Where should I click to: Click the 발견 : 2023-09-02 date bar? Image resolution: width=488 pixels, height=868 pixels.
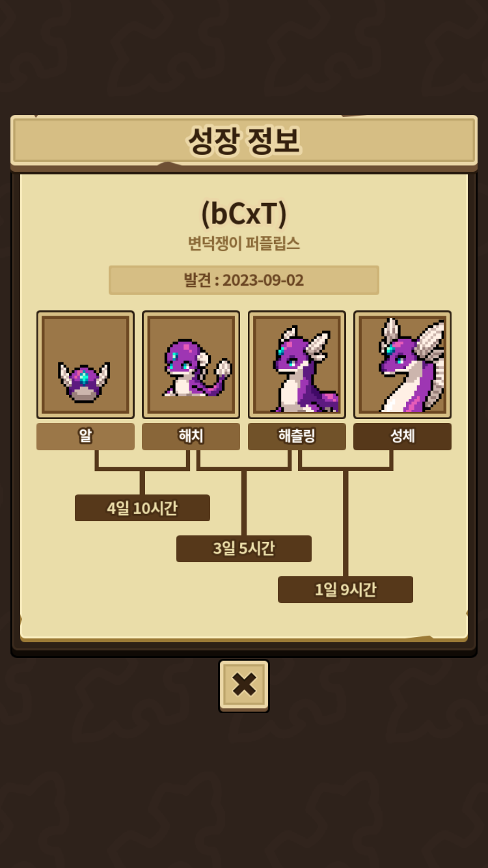(244, 280)
